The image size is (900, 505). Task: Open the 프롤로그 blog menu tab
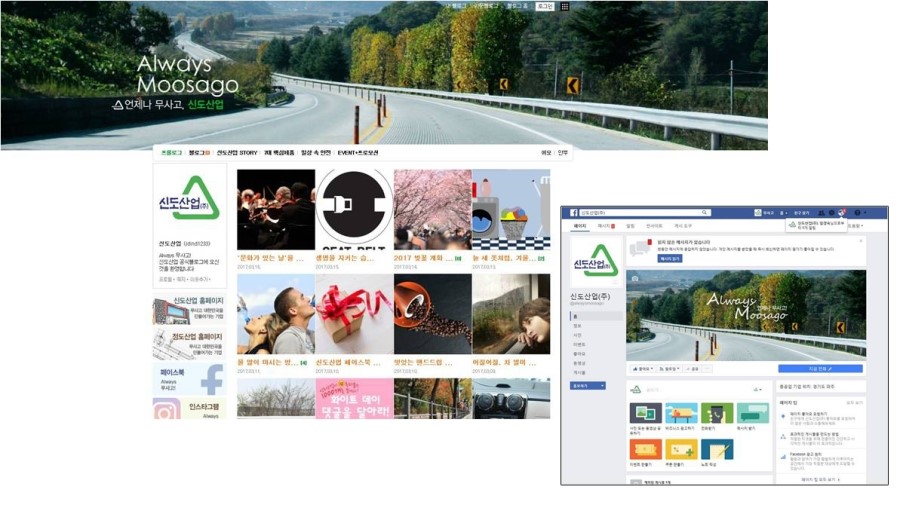[x=171, y=153]
